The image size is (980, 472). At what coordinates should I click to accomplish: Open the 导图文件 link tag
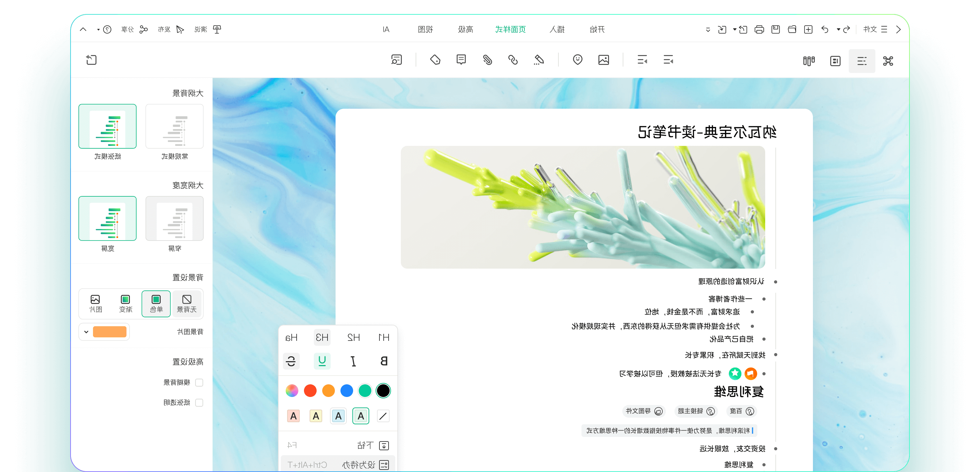pyautogui.click(x=644, y=411)
